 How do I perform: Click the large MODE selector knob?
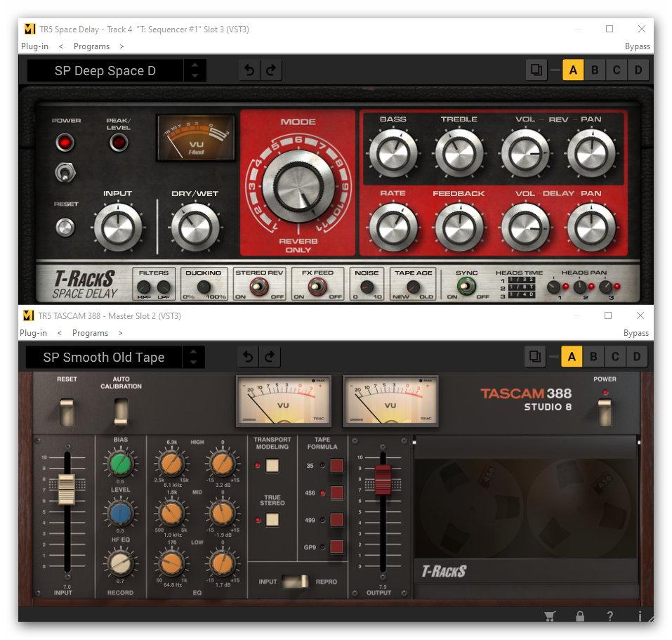point(298,186)
